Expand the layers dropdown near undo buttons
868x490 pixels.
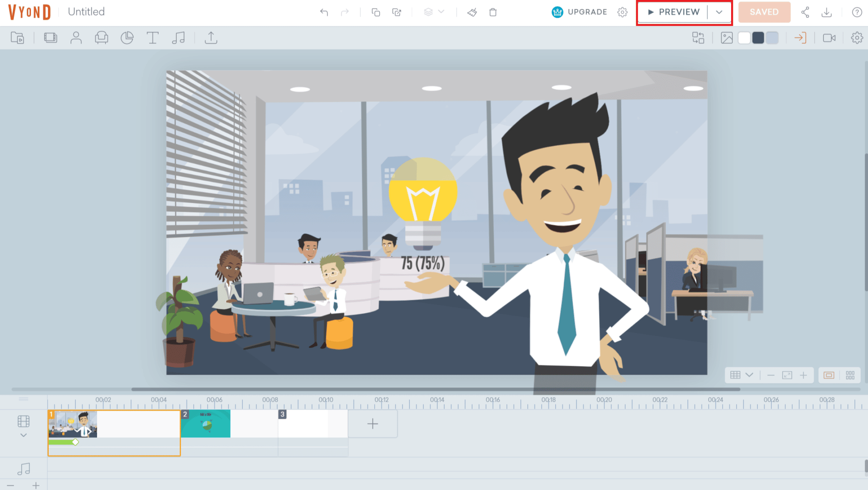tap(441, 12)
